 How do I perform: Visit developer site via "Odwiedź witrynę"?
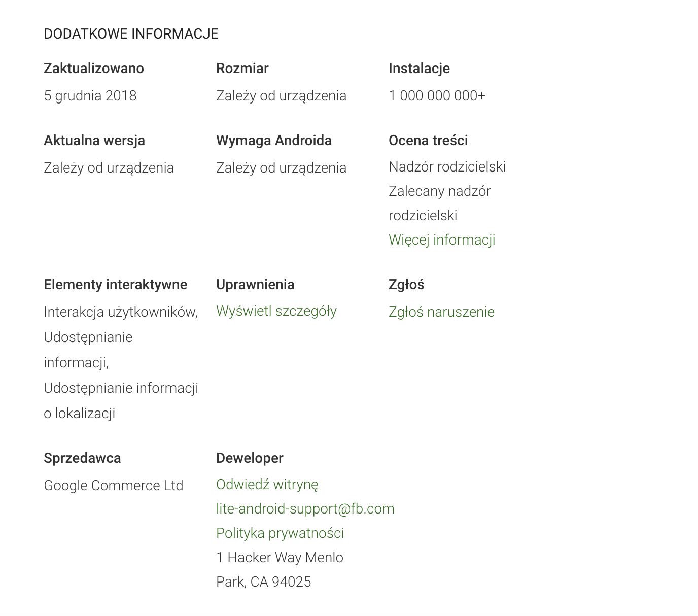click(x=267, y=485)
